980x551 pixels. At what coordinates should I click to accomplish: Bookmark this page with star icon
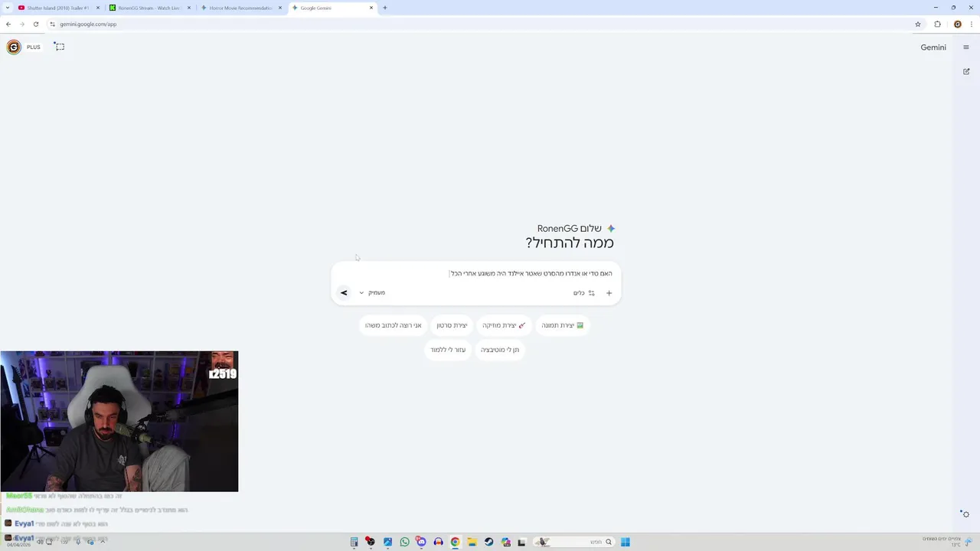coord(918,24)
